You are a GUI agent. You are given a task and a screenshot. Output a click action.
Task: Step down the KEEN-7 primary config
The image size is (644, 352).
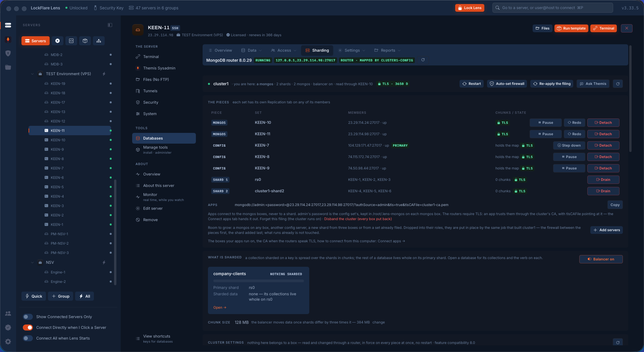569,146
